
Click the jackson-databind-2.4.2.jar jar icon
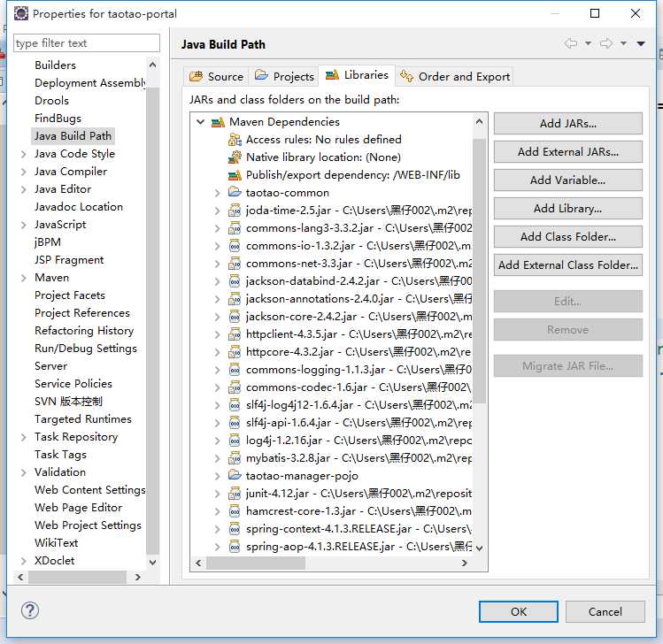[235, 281]
